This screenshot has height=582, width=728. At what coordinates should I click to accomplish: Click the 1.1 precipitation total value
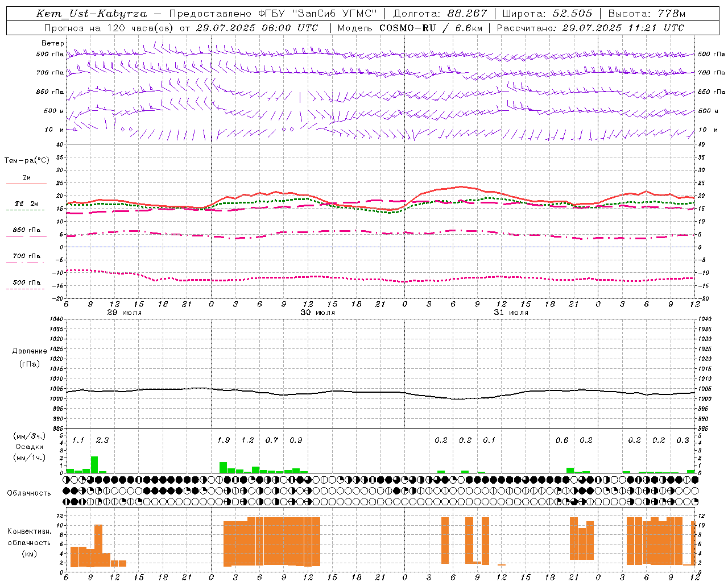[78, 440]
